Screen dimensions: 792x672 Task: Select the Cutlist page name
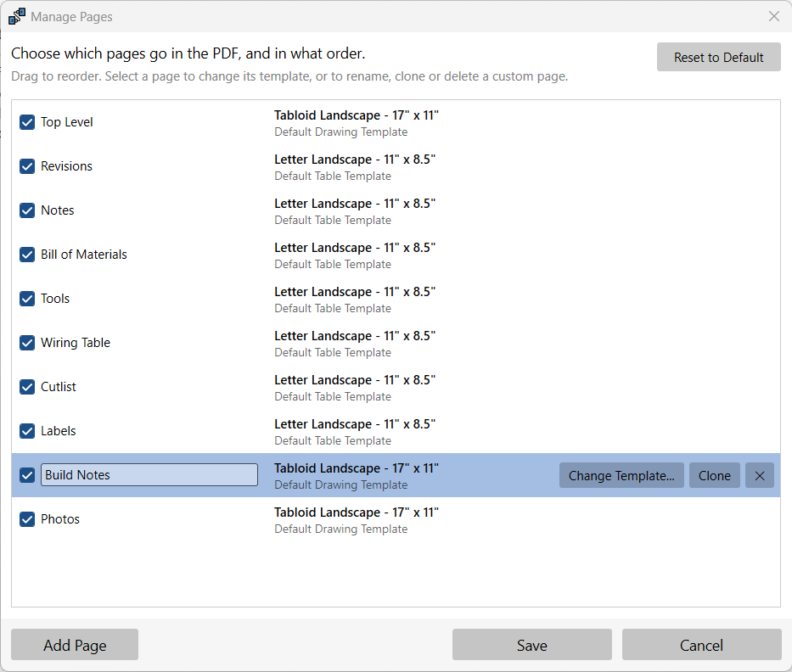coord(58,387)
